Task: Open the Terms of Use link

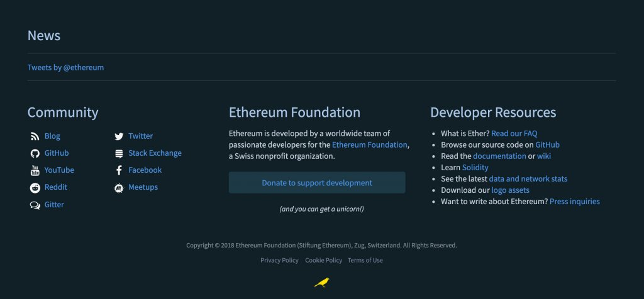Action: click(x=365, y=260)
